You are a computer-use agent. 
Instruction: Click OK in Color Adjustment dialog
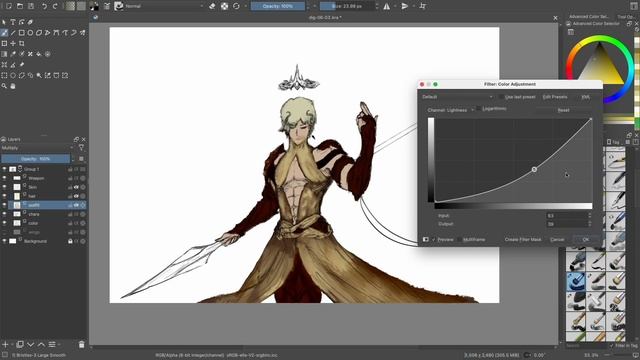click(586, 240)
